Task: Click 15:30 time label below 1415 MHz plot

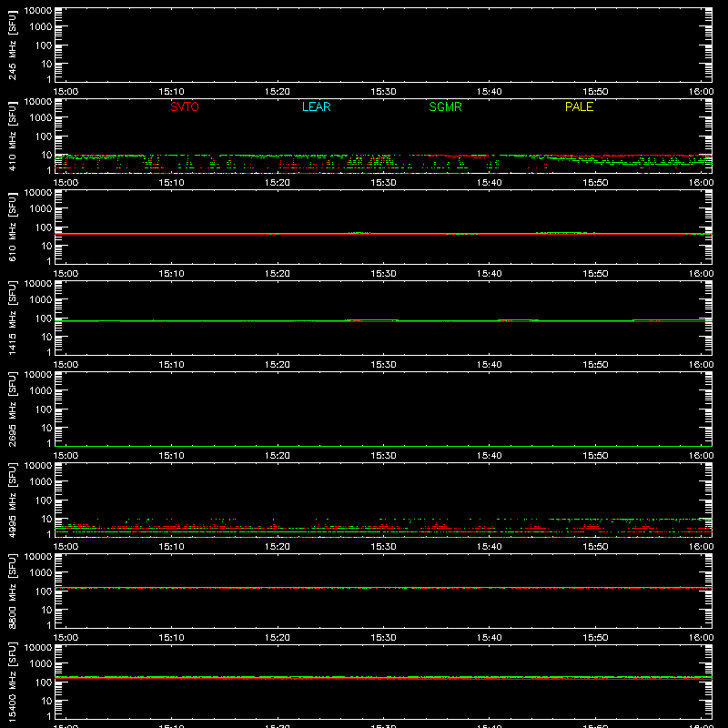Action: [x=383, y=365]
